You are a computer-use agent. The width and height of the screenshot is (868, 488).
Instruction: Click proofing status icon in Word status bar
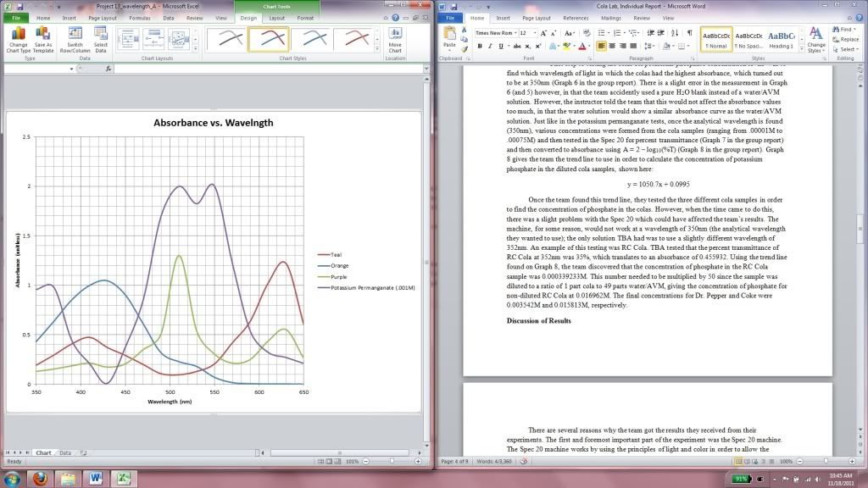point(523,461)
